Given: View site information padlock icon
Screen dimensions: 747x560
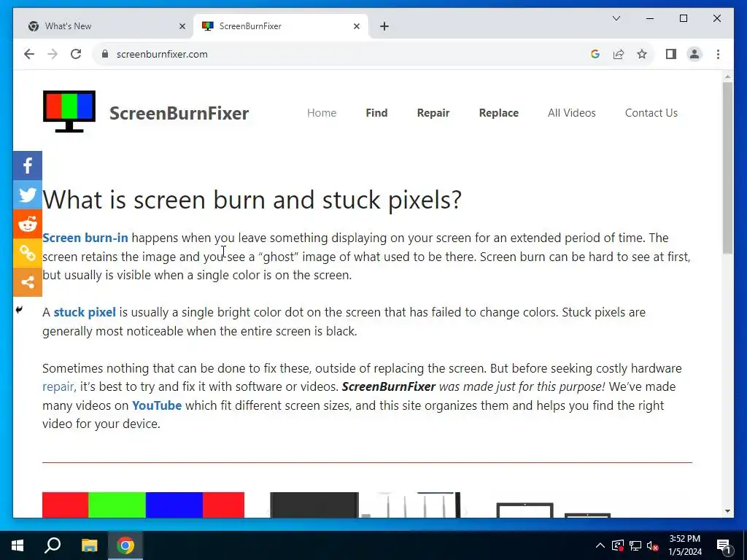Looking at the screenshot, I should point(105,54).
